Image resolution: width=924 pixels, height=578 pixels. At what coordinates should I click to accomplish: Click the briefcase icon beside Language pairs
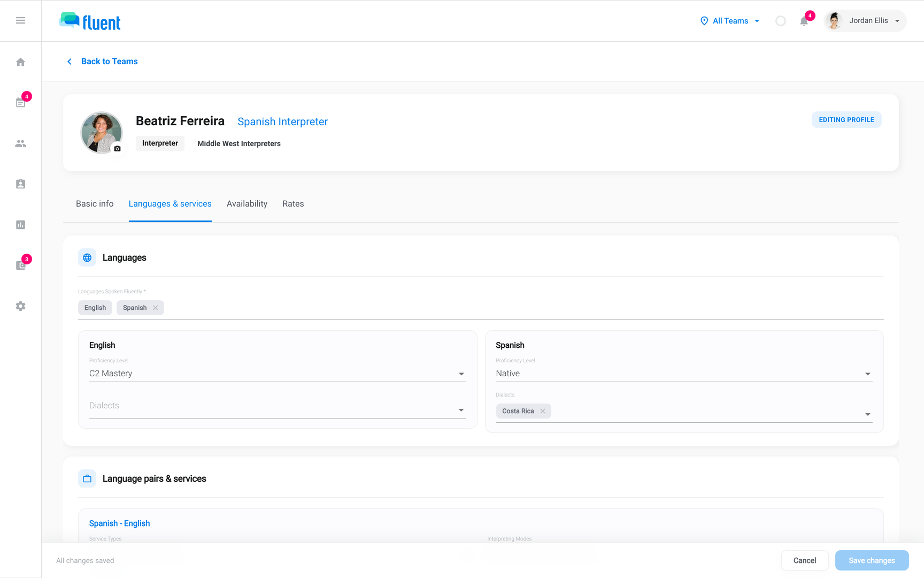(x=87, y=478)
